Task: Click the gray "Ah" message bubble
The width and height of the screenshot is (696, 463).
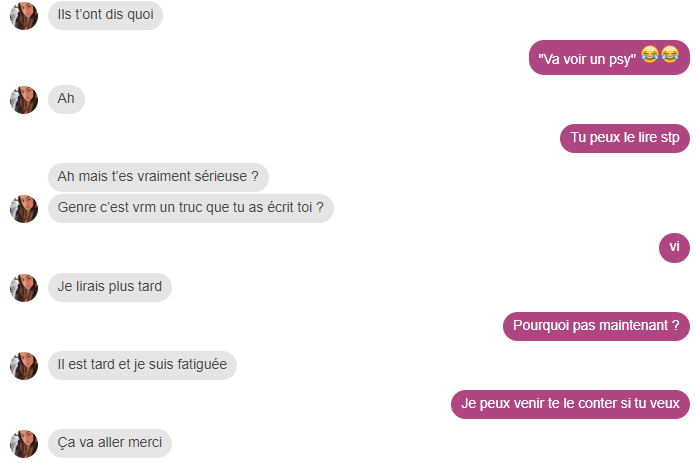Action: point(66,99)
